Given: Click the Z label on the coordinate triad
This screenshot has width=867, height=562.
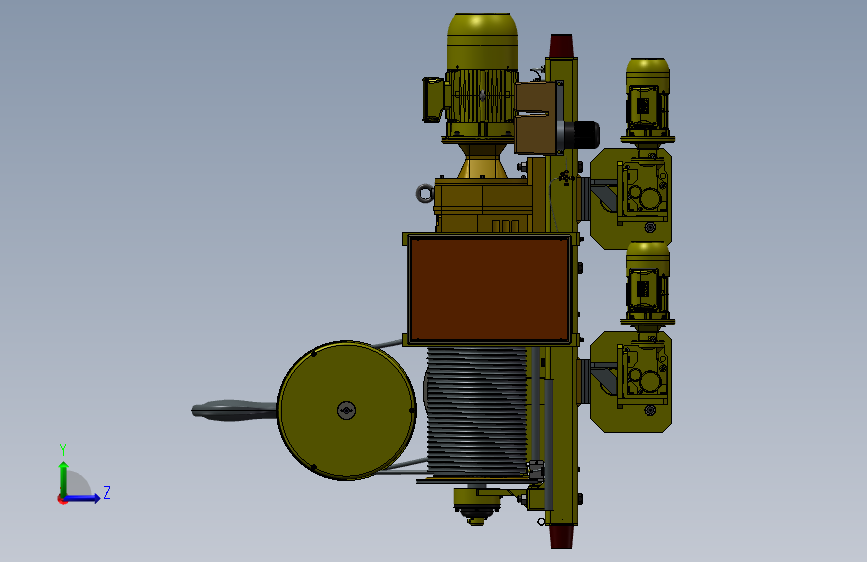Looking at the screenshot, I should point(107,492).
